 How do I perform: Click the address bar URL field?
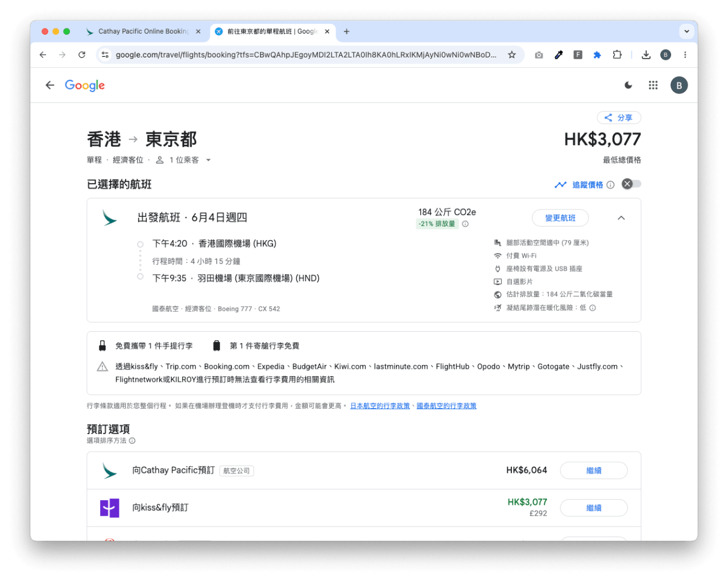[306, 55]
